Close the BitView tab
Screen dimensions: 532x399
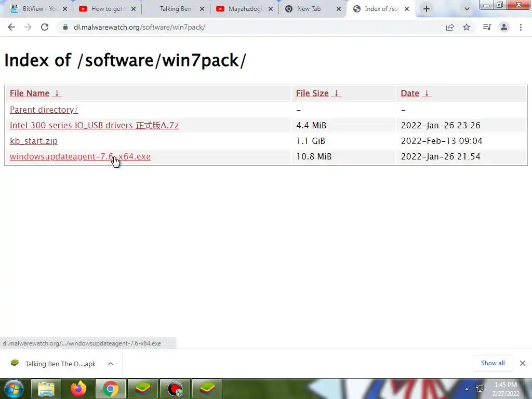click(65, 9)
